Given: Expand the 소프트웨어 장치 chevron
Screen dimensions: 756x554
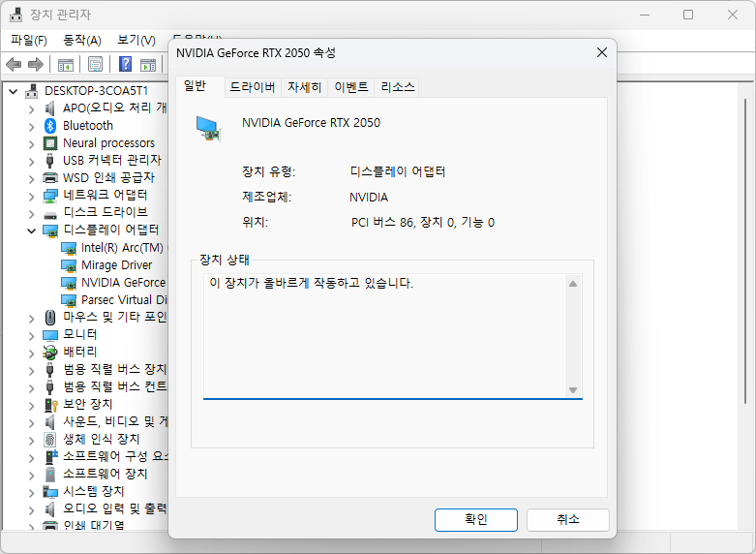Looking at the screenshot, I should (x=31, y=475).
